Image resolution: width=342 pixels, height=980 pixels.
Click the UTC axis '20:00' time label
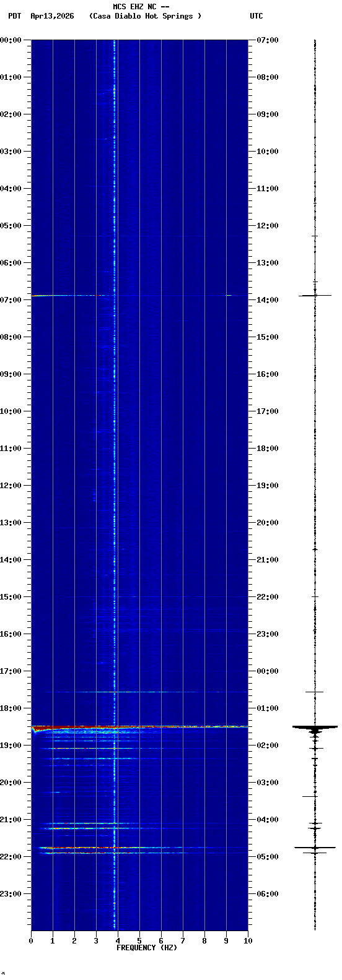click(x=268, y=523)
